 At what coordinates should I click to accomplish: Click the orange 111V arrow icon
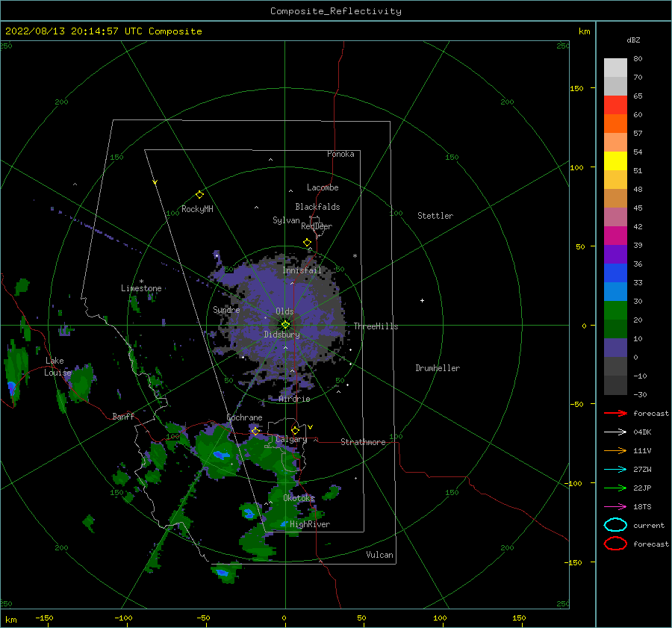[x=615, y=450]
